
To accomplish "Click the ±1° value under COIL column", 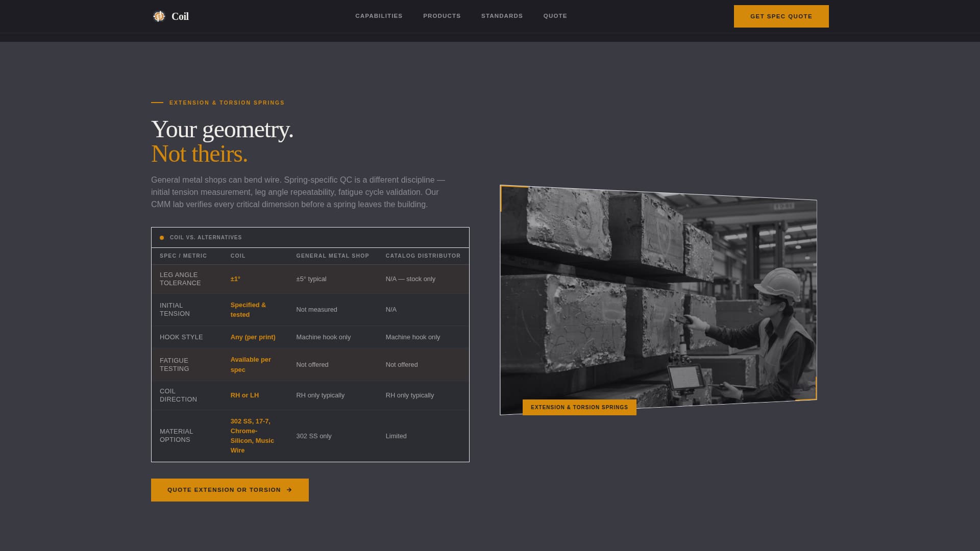I will pyautogui.click(x=235, y=279).
